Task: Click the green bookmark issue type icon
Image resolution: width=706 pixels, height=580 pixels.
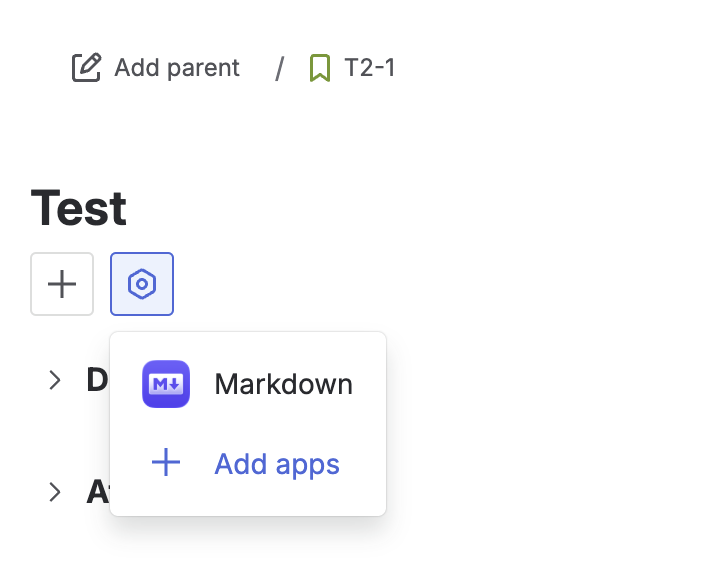Action: point(320,68)
